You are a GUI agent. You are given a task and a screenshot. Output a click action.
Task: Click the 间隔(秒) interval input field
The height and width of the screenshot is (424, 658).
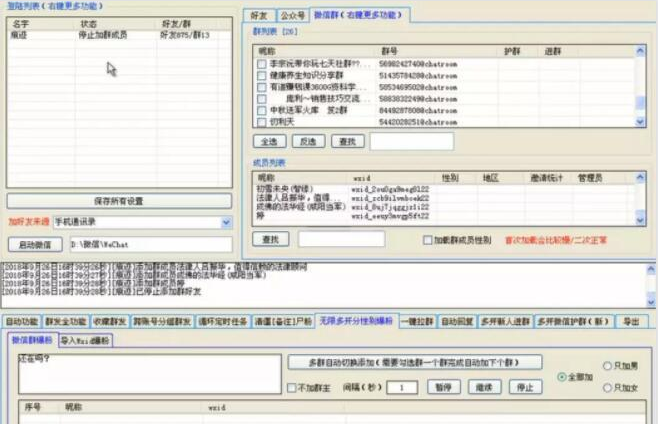pos(401,387)
